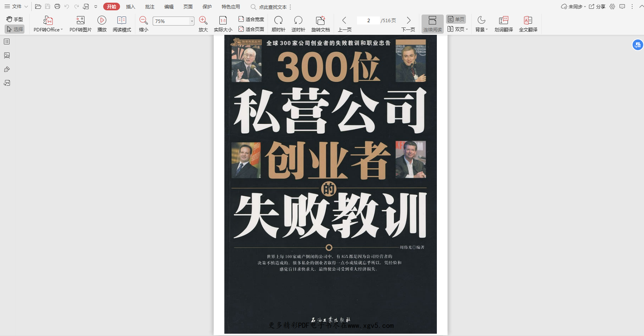The image size is (644, 336).
Task: Click the save disk icon
Action: coord(47,7)
